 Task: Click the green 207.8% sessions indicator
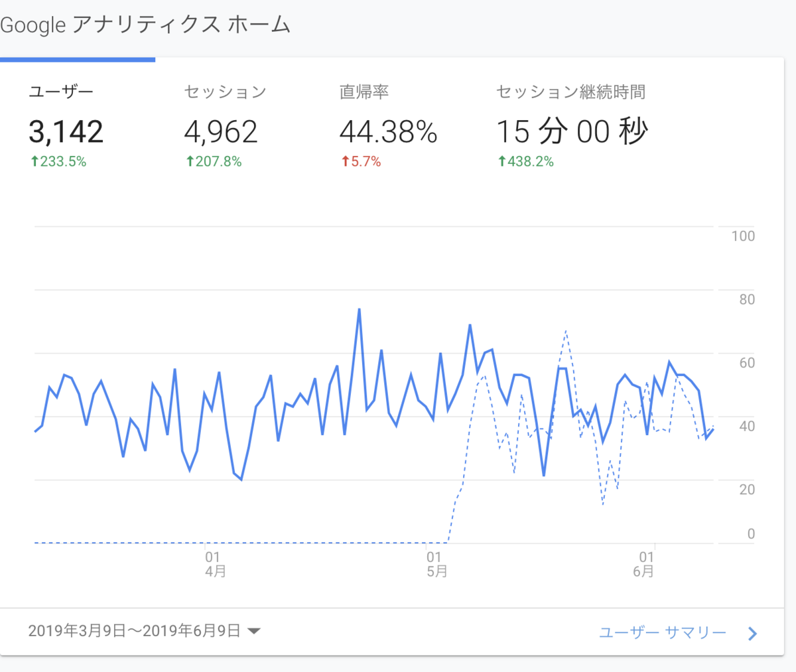(x=214, y=161)
